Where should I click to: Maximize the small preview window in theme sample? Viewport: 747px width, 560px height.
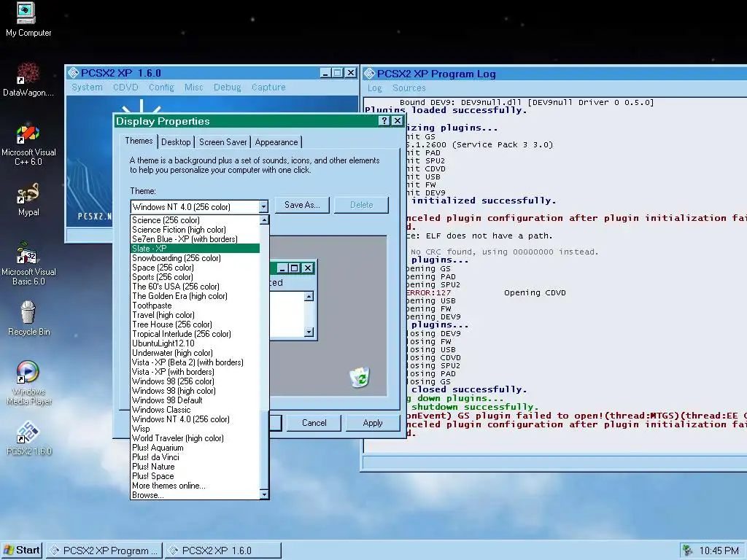tap(295, 268)
